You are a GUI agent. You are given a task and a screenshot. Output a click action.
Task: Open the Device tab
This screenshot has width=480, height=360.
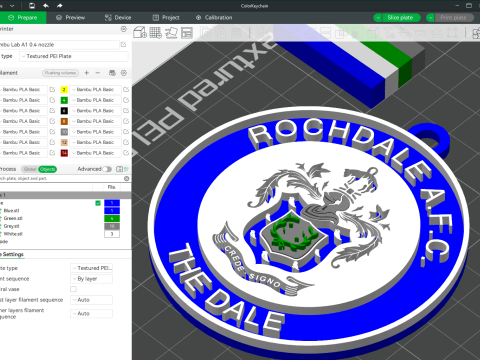pos(118,18)
